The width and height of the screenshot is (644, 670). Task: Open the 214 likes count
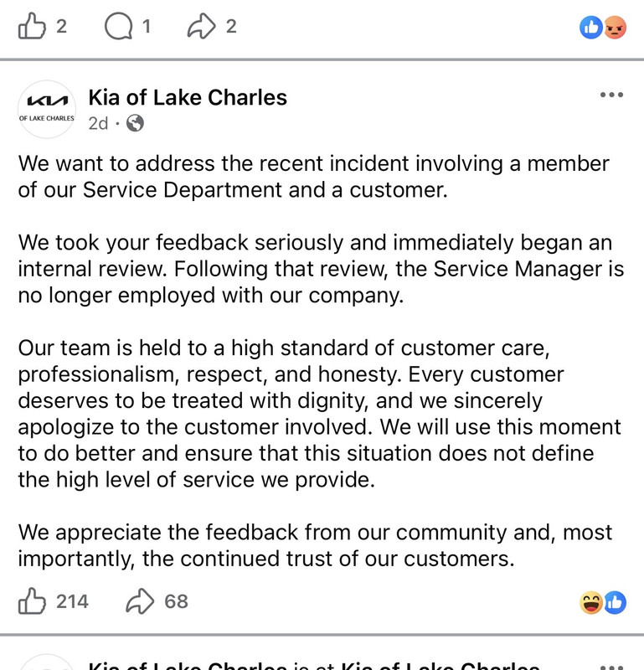click(72, 601)
